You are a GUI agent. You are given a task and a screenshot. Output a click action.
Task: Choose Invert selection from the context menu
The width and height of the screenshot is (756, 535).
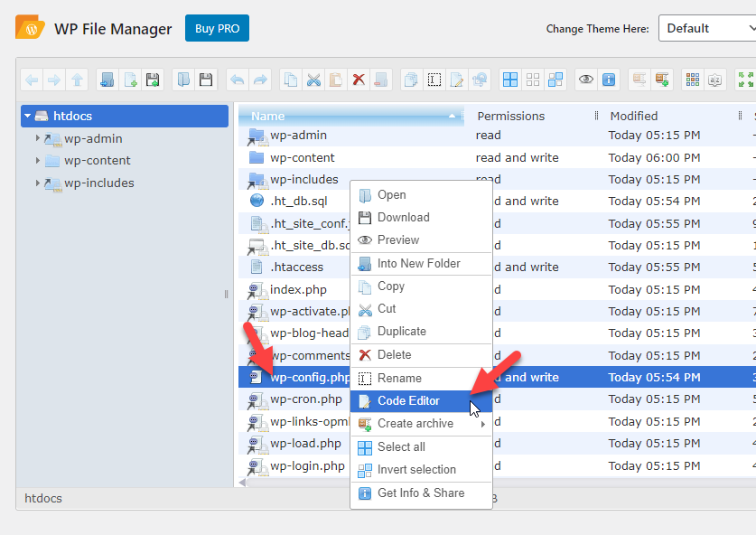pyautogui.click(x=422, y=470)
